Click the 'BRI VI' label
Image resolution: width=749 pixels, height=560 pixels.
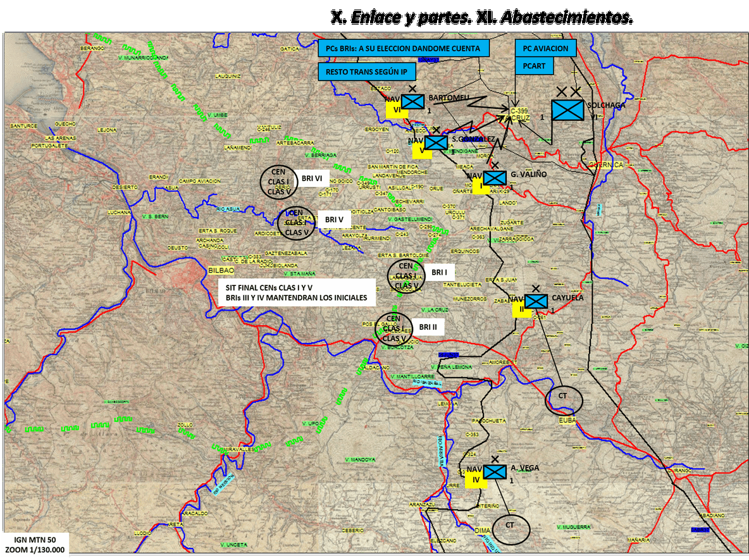(312, 178)
